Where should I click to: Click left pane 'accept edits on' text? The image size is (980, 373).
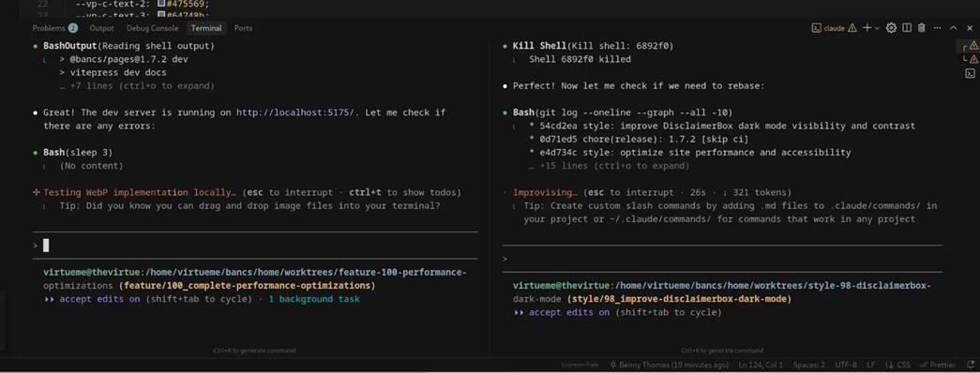click(100, 299)
